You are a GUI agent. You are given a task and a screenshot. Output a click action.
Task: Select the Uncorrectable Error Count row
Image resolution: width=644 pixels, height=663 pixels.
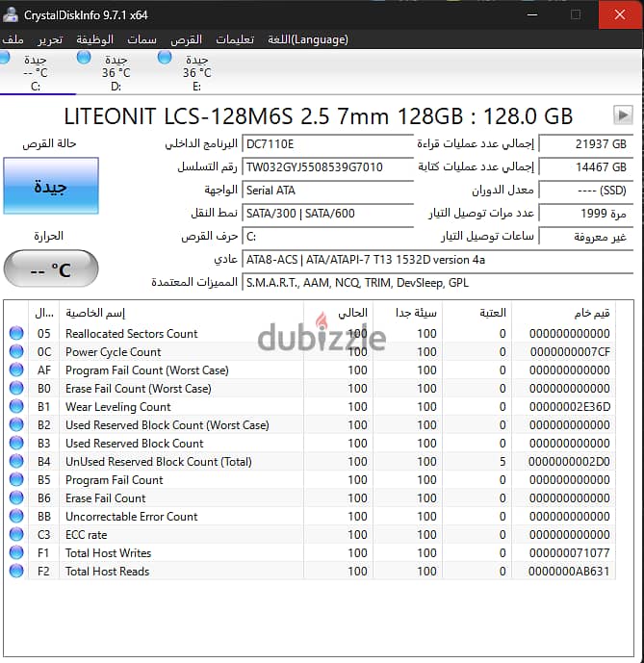(310, 517)
